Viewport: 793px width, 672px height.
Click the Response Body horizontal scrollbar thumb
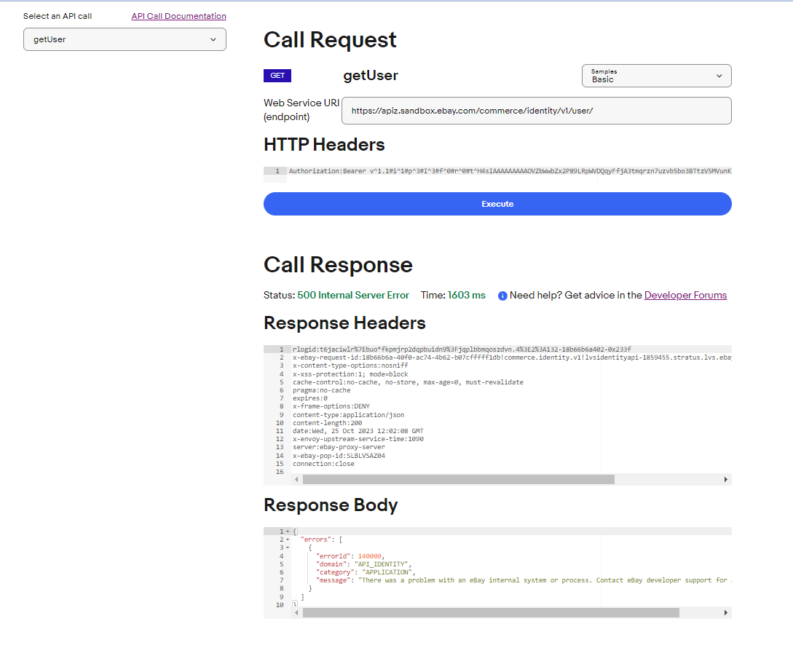[491, 613]
